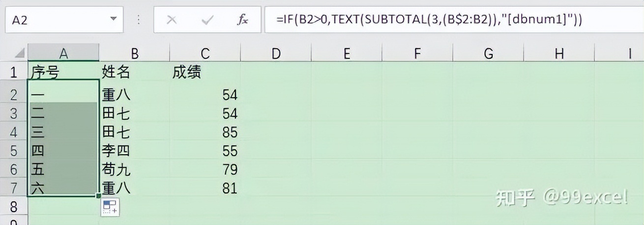This screenshot has width=644, height=225.
Task: Click the formula bar vertical dots handle
Action: pyautogui.click(x=139, y=20)
